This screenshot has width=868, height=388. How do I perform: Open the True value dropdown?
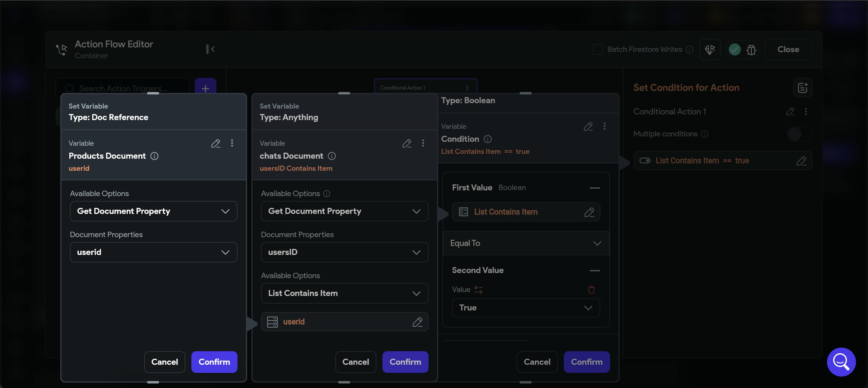click(x=526, y=308)
